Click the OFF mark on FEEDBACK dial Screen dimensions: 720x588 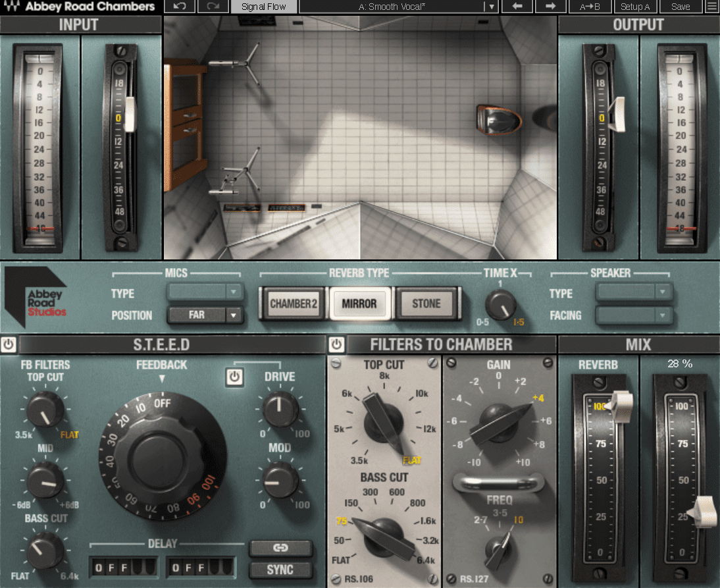click(x=163, y=404)
